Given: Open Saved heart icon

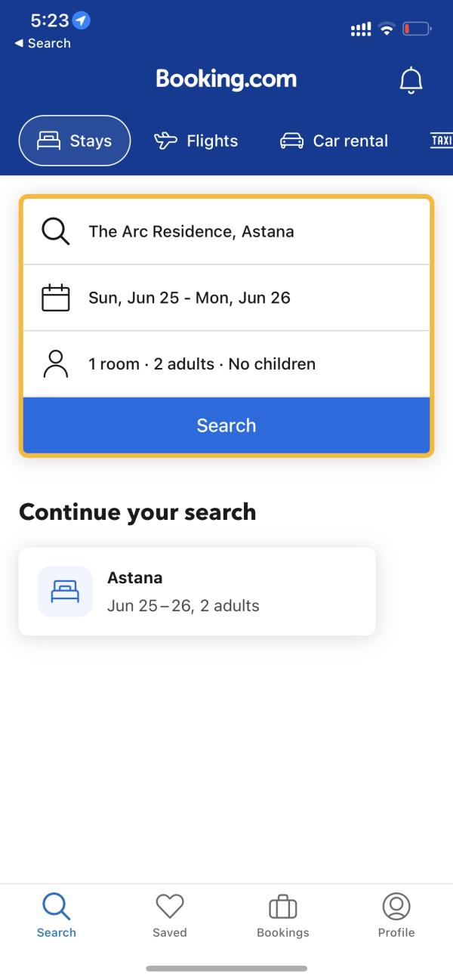Looking at the screenshot, I should coord(170,906).
